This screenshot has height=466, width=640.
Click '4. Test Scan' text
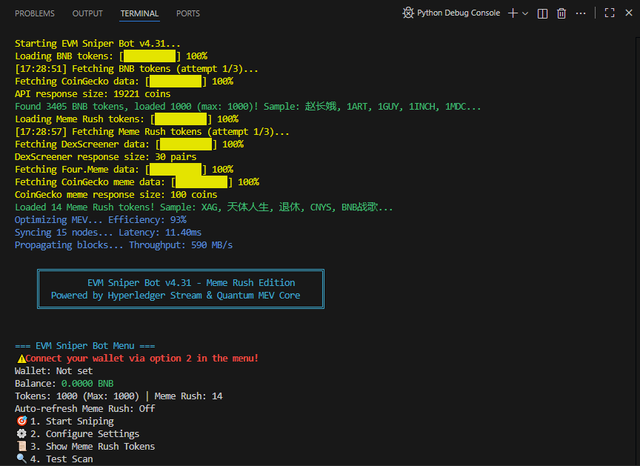[62, 459]
